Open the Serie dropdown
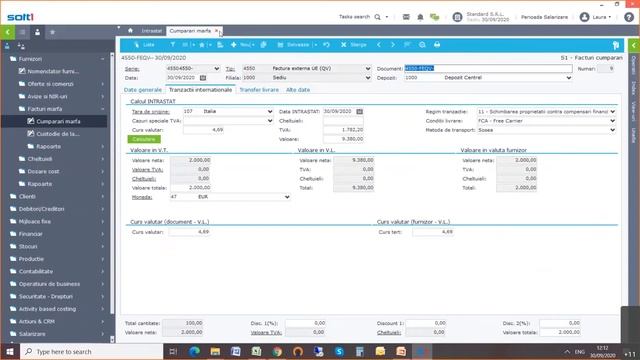Viewport: 640px width, 360px height. [217, 69]
